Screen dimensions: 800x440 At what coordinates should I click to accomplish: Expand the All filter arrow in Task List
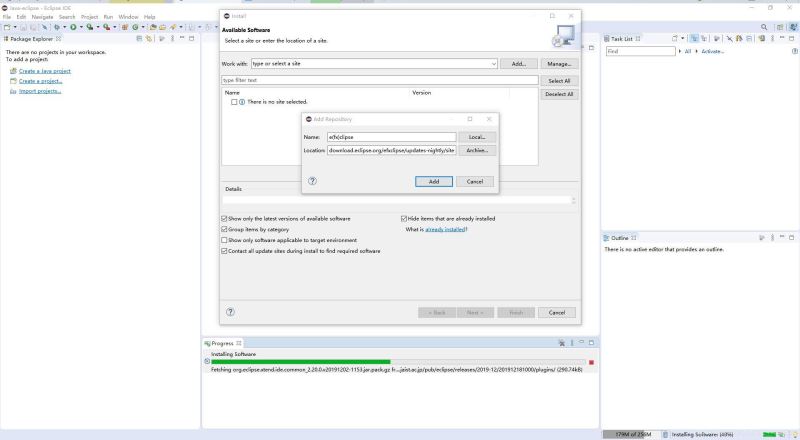click(680, 51)
